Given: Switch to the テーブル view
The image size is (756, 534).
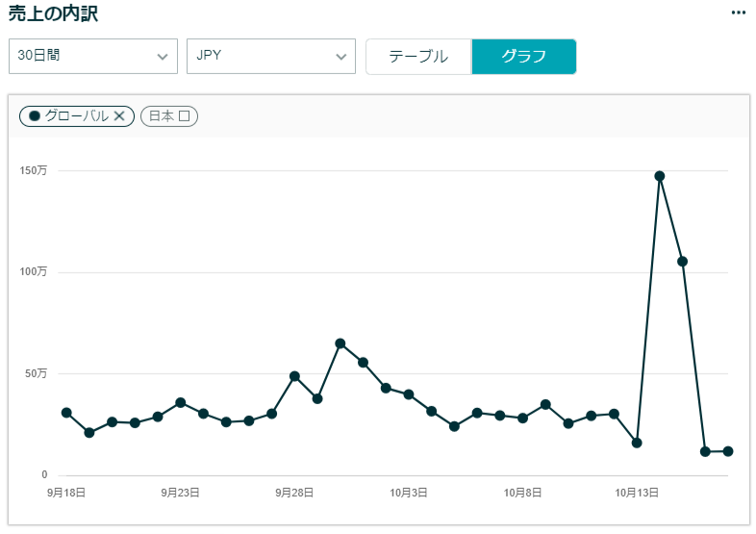Looking at the screenshot, I should click(418, 56).
